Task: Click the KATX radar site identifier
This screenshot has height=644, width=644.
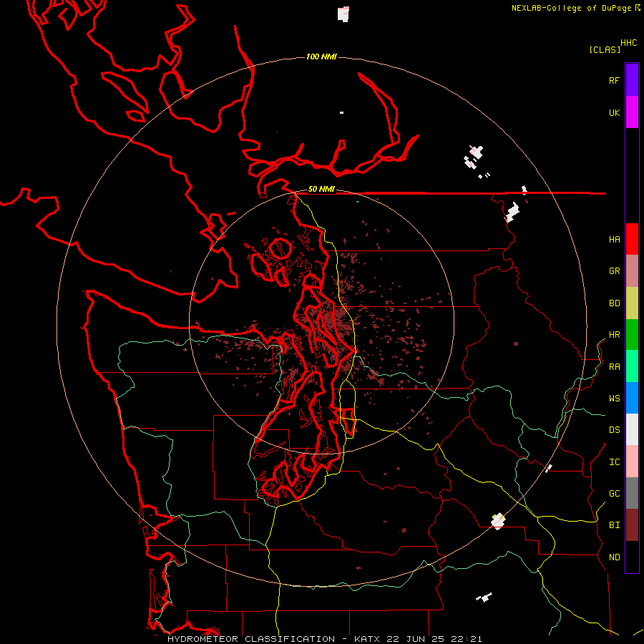Action: pos(367,639)
